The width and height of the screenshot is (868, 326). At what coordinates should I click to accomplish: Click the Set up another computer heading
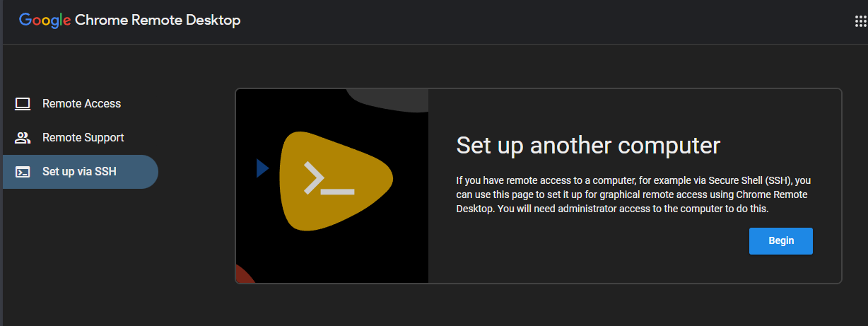tap(588, 146)
